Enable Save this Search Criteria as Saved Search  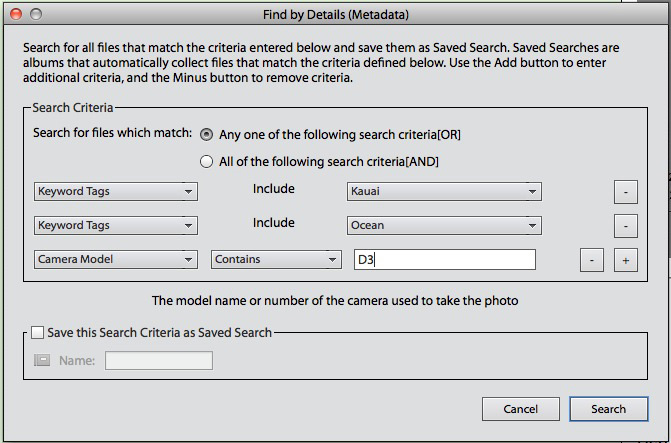37,333
